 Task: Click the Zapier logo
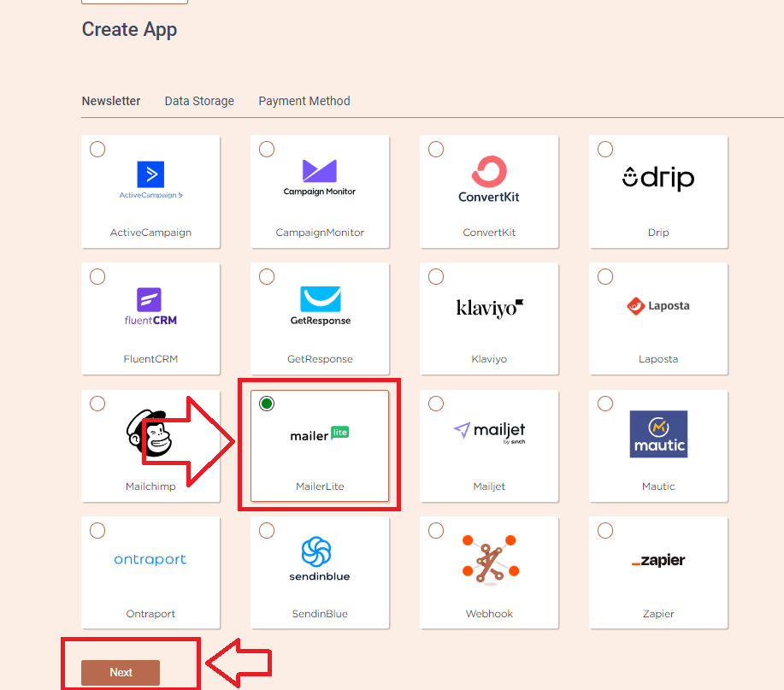tap(658, 560)
